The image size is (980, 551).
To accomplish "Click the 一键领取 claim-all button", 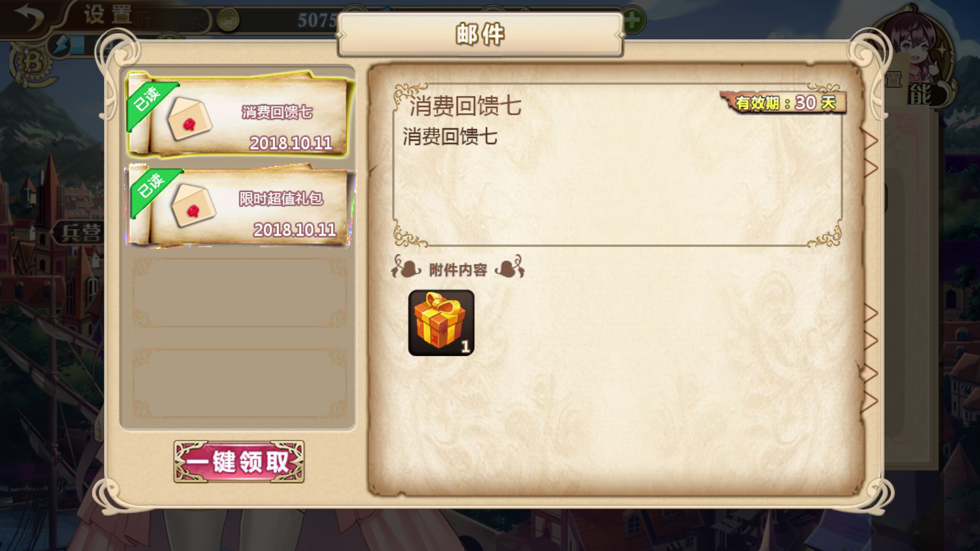I will pos(239,462).
